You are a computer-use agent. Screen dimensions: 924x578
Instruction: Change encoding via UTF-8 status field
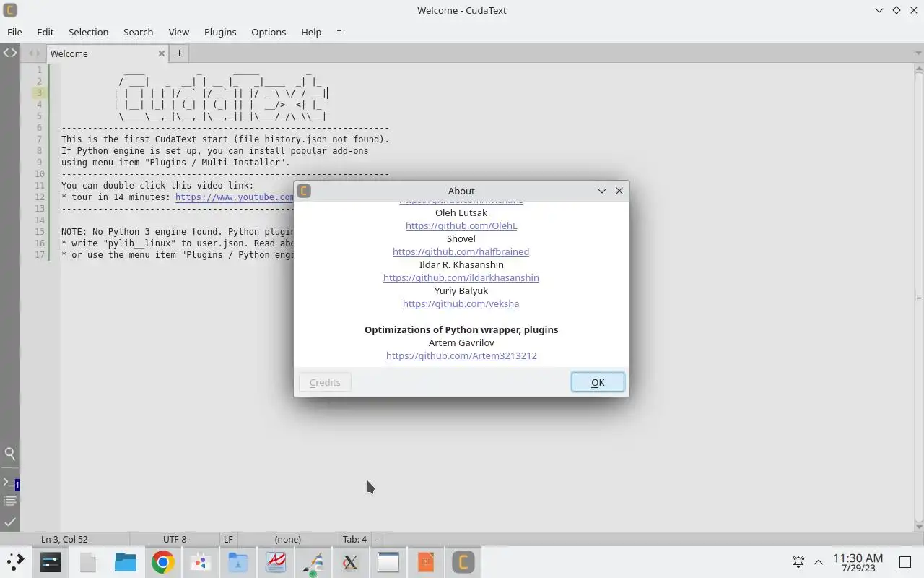[175, 539]
